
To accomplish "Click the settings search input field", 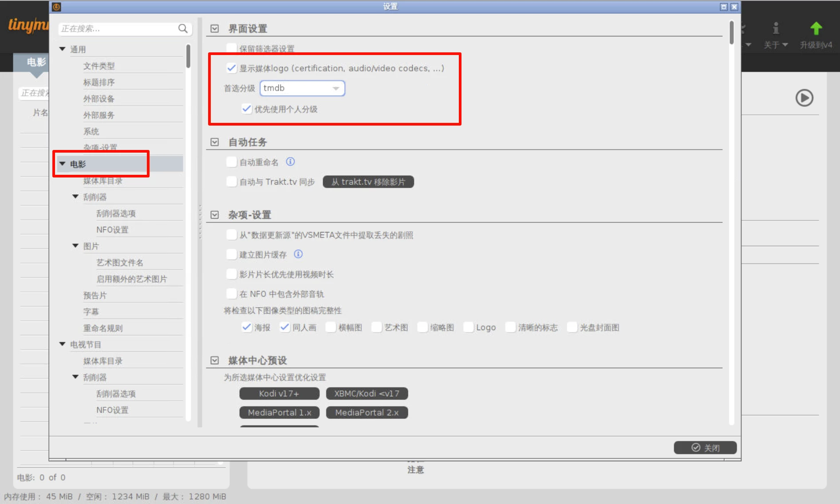I will click(118, 29).
